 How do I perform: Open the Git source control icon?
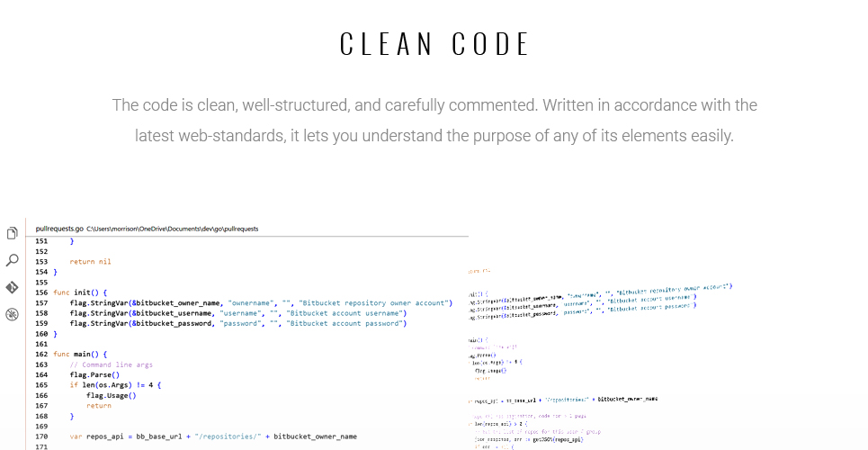tap(13, 287)
